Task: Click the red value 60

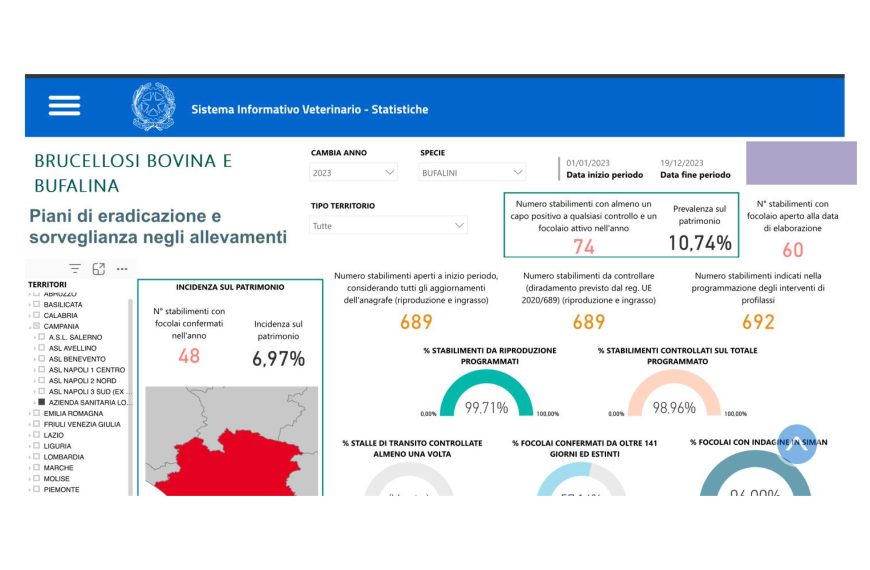Action: tap(793, 250)
